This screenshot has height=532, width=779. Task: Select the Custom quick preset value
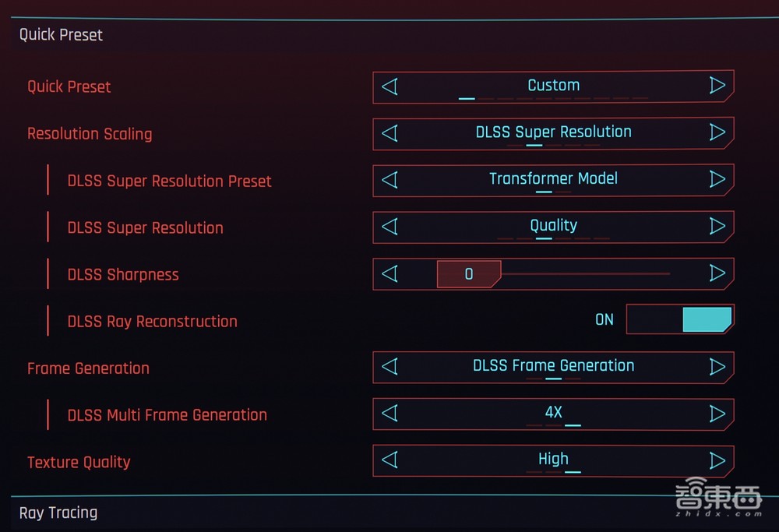click(x=553, y=86)
